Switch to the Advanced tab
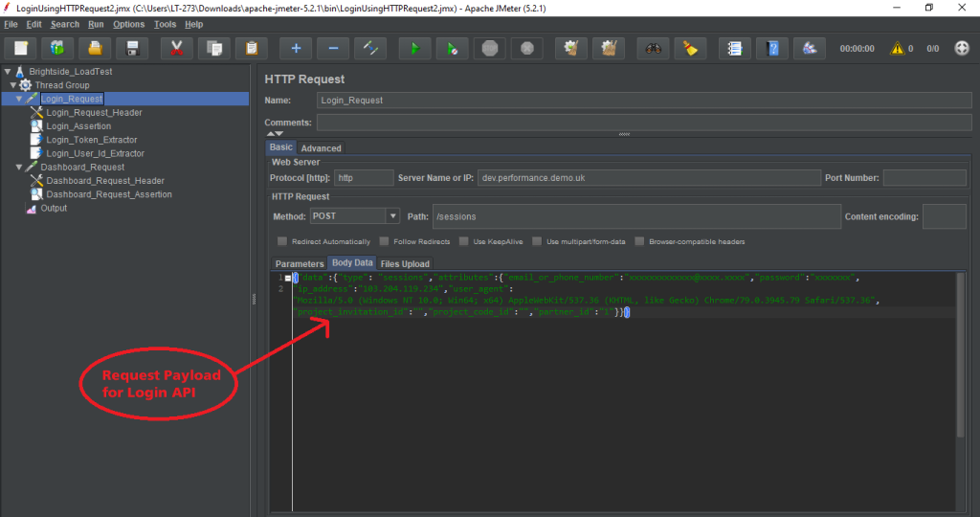This screenshot has width=980, height=517. (321, 148)
